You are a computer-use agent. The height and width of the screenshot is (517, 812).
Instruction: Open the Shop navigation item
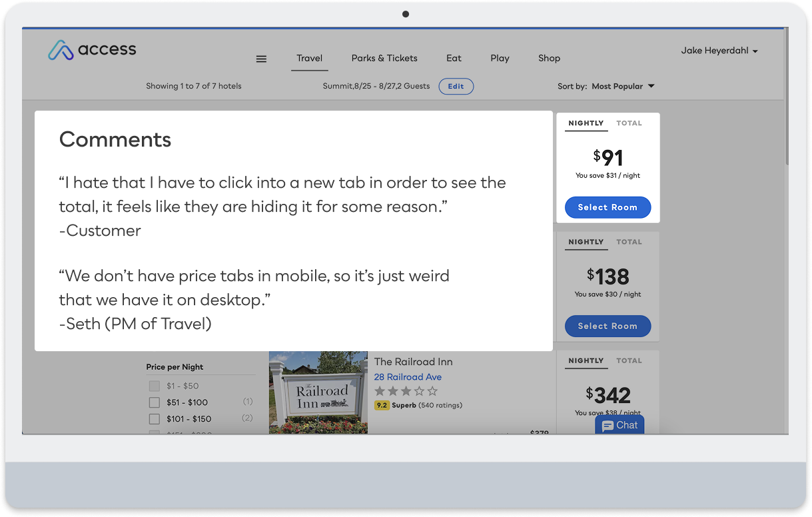[x=549, y=58]
